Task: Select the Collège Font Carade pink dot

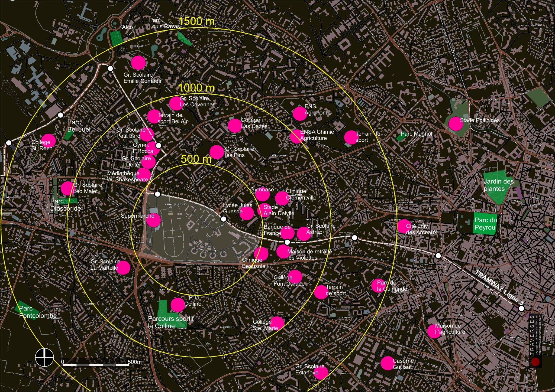Action: [295, 277]
